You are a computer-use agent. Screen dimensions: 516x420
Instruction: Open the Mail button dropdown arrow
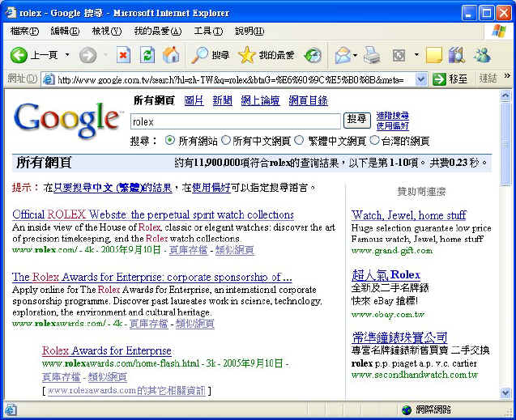pyautogui.click(x=355, y=55)
